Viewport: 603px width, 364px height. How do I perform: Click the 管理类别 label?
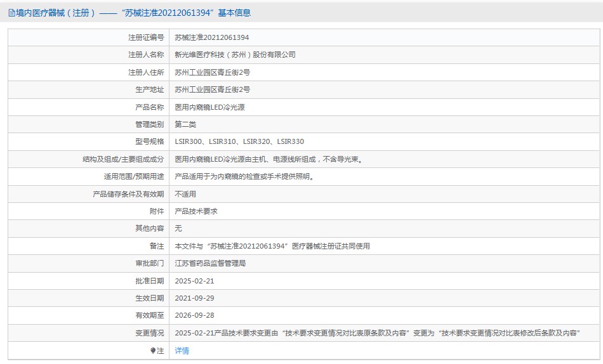[150, 124]
